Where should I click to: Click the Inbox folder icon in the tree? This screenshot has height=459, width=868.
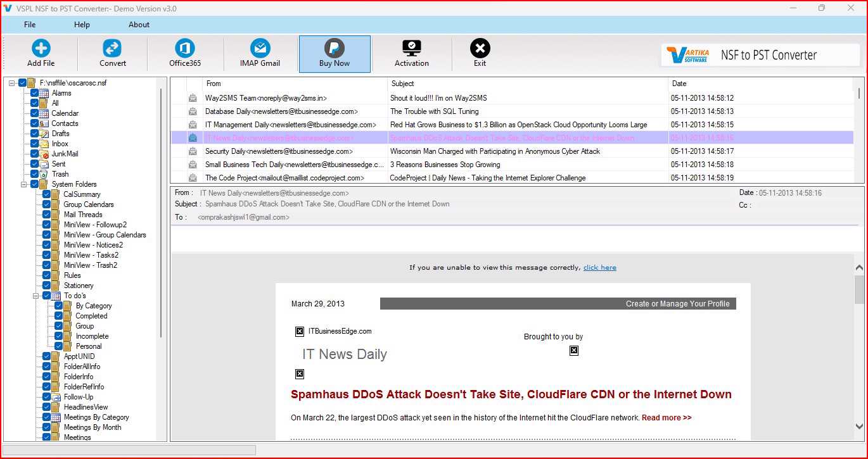44,144
